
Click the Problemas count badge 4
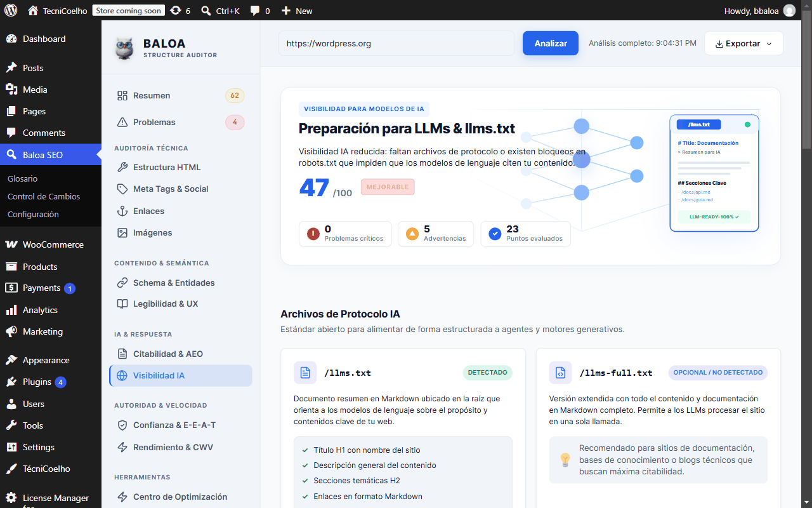coord(235,122)
